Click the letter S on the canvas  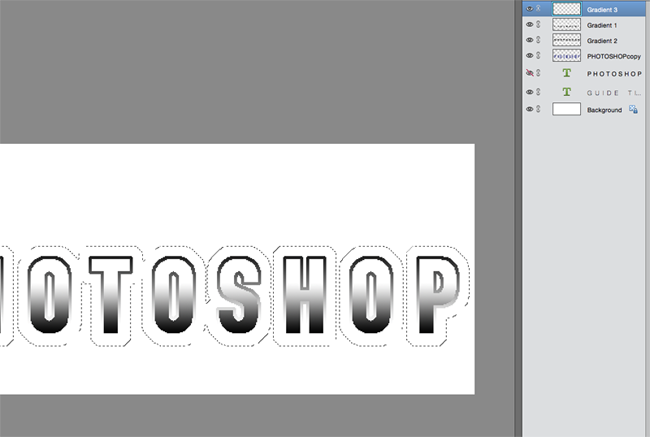[x=240, y=294]
